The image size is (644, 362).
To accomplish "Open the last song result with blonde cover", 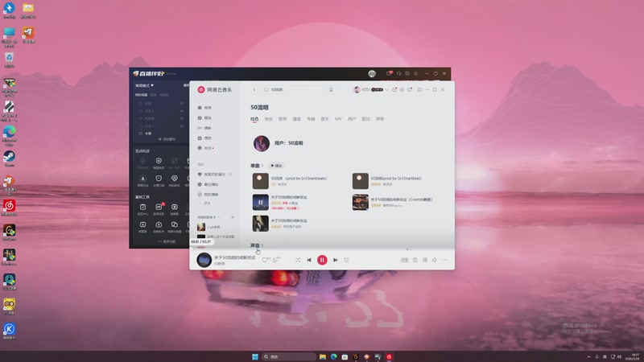I will coord(260,224).
